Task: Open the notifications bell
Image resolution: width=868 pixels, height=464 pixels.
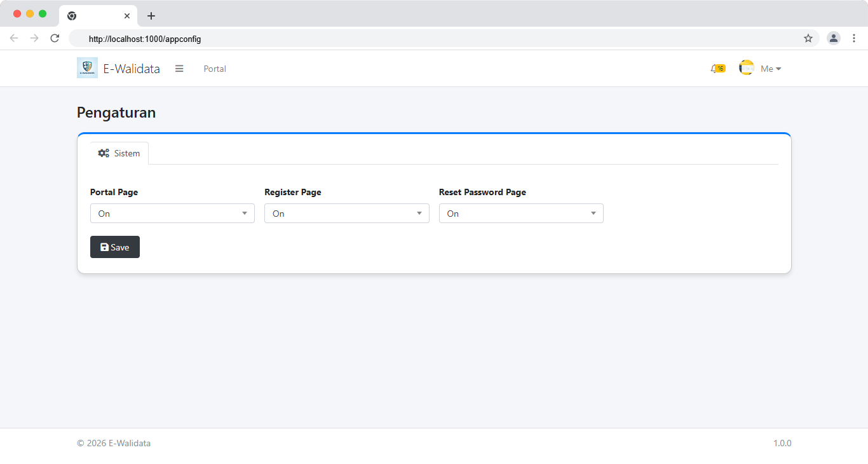Action: [x=715, y=69]
